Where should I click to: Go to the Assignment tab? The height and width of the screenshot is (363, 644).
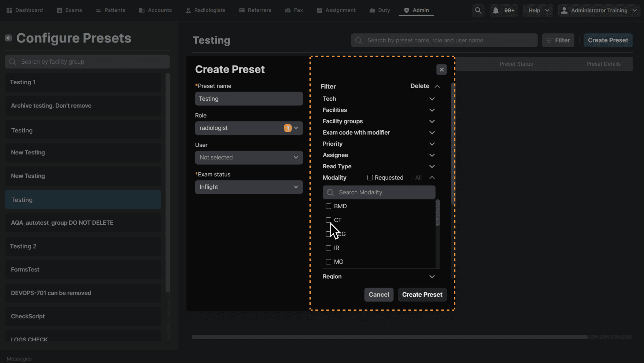[x=336, y=10]
